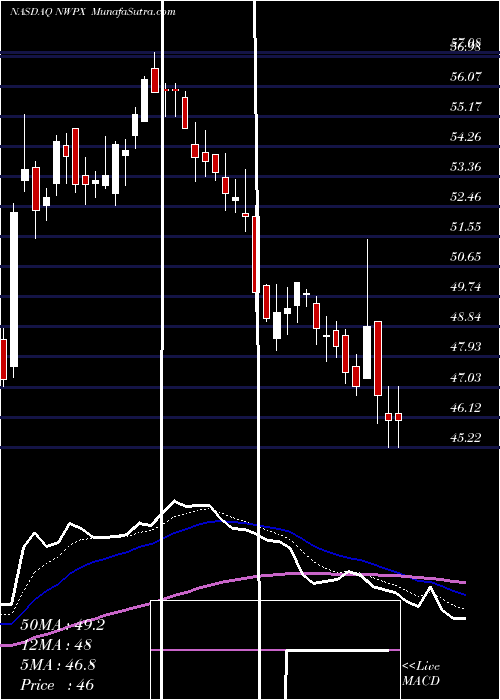Click the 'Price : 46' readout

[57, 685]
